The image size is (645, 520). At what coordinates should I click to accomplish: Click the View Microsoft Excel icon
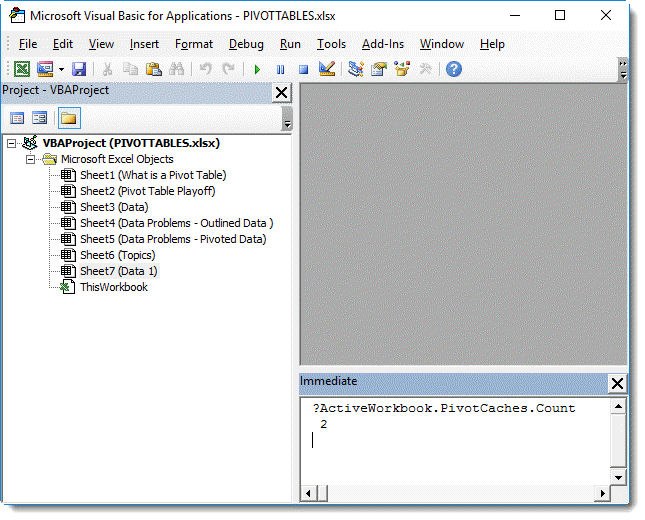[21, 69]
